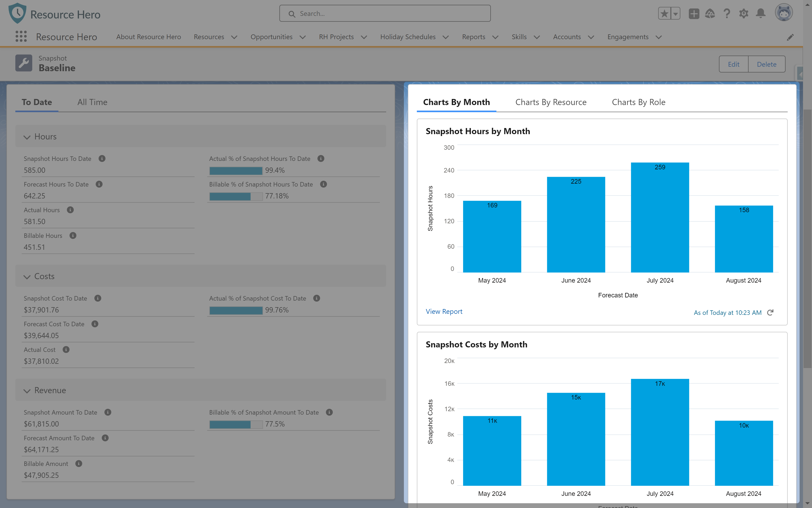Click the Resource Hero shield logo
Image resolution: width=812 pixels, height=508 pixels.
click(x=17, y=13)
